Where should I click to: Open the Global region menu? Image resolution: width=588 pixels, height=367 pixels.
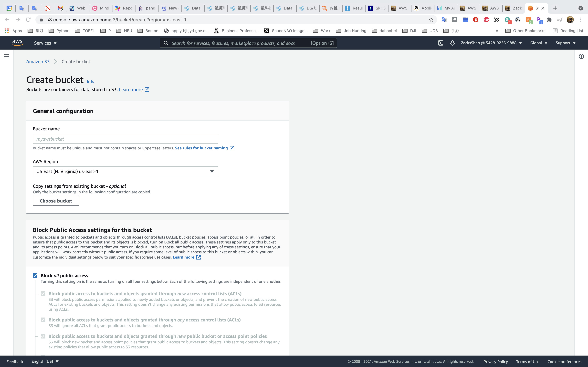(539, 43)
